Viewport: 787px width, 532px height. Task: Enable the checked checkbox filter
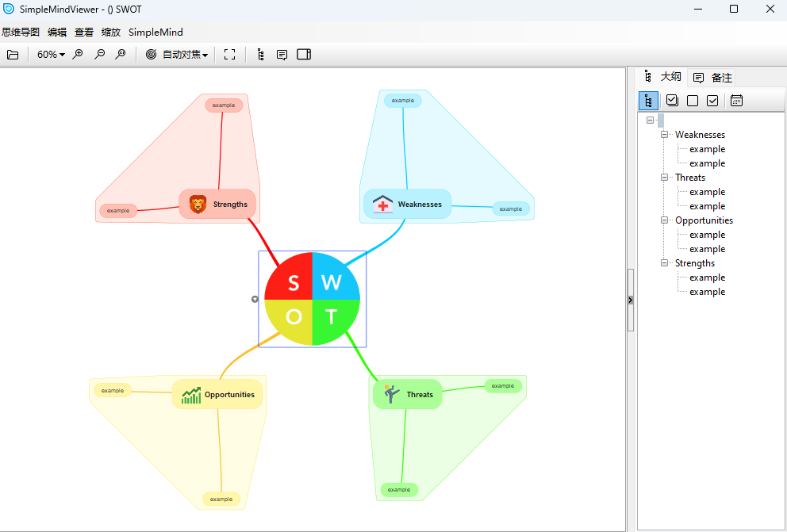click(712, 100)
